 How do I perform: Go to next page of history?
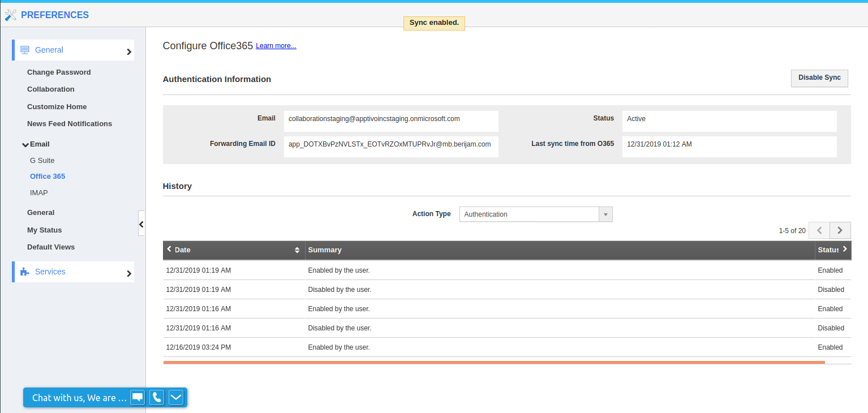tap(840, 230)
